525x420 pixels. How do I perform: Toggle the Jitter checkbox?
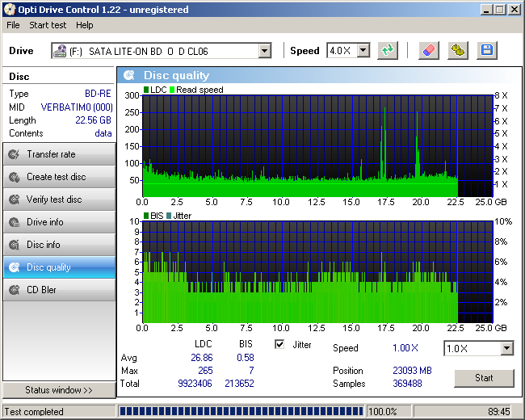279,344
